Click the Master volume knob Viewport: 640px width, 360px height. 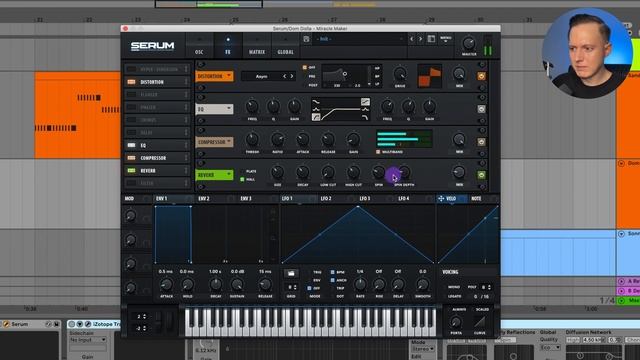pyautogui.click(x=469, y=43)
